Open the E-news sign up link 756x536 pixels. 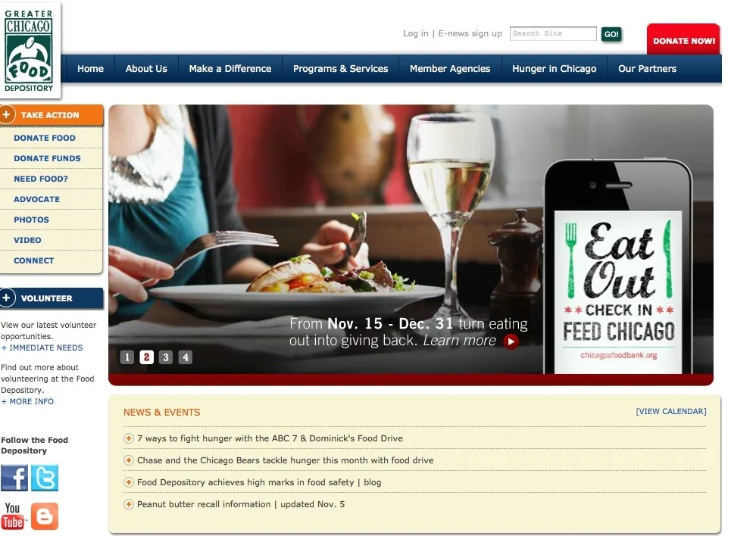click(x=470, y=33)
